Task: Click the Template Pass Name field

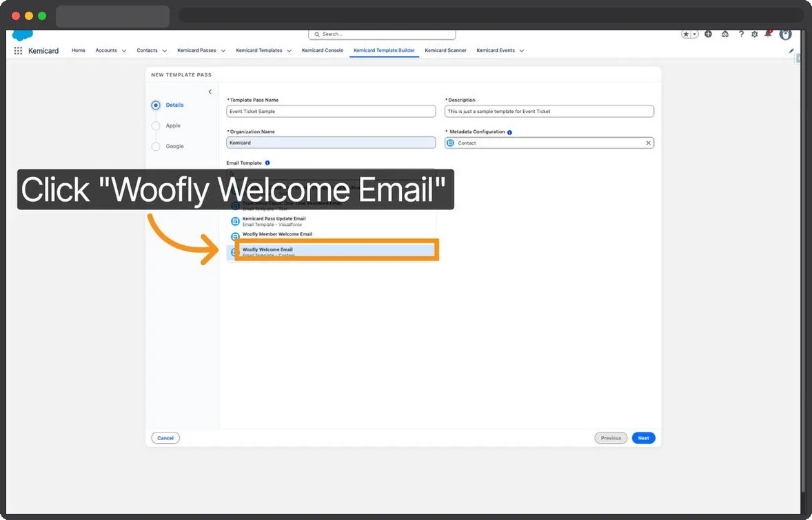Action: (331, 112)
